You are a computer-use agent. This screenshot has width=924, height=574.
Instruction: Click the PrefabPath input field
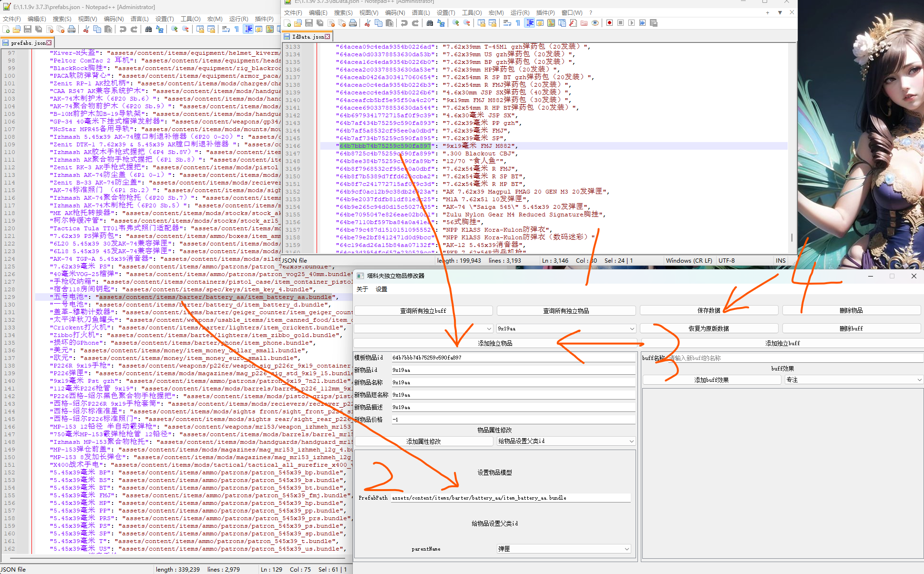(x=510, y=498)
